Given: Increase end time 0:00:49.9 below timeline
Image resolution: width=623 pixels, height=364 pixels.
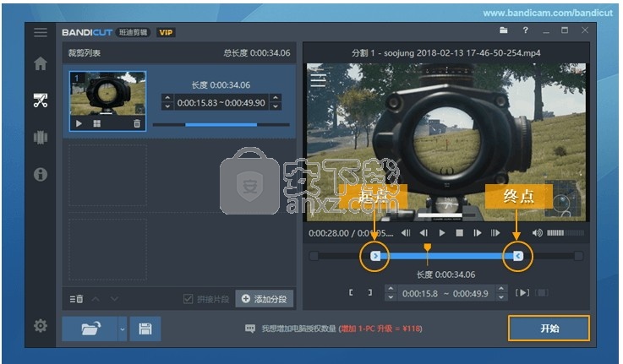Looking at the screenshot, I should [x=501, y=289].
